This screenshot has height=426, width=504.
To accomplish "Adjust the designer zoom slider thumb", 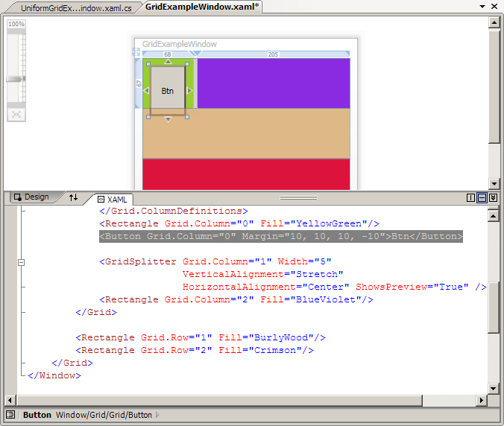I will (x=16, y=79).
